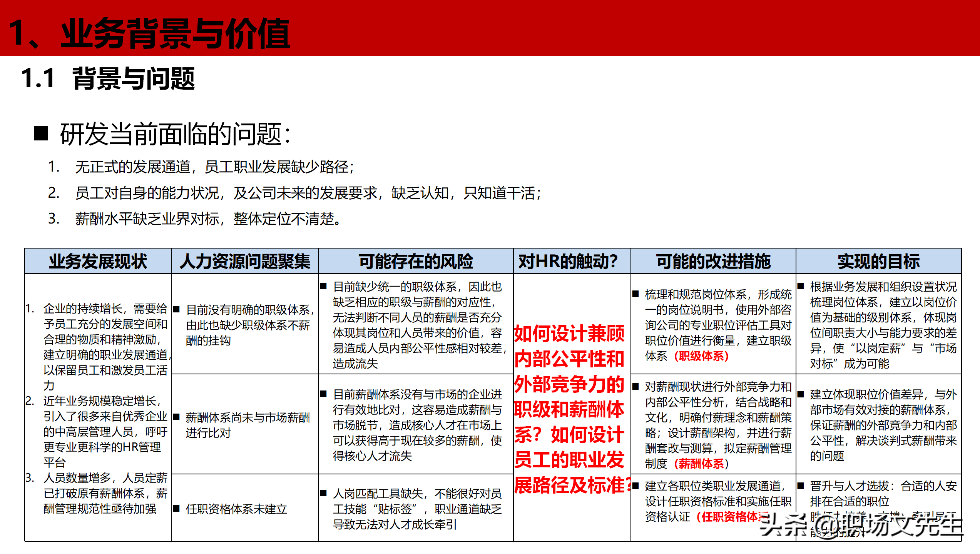Click the black square bullet before "研发当前面临的问题"
This screenshot has height=554, width=980.
(41, 135)
